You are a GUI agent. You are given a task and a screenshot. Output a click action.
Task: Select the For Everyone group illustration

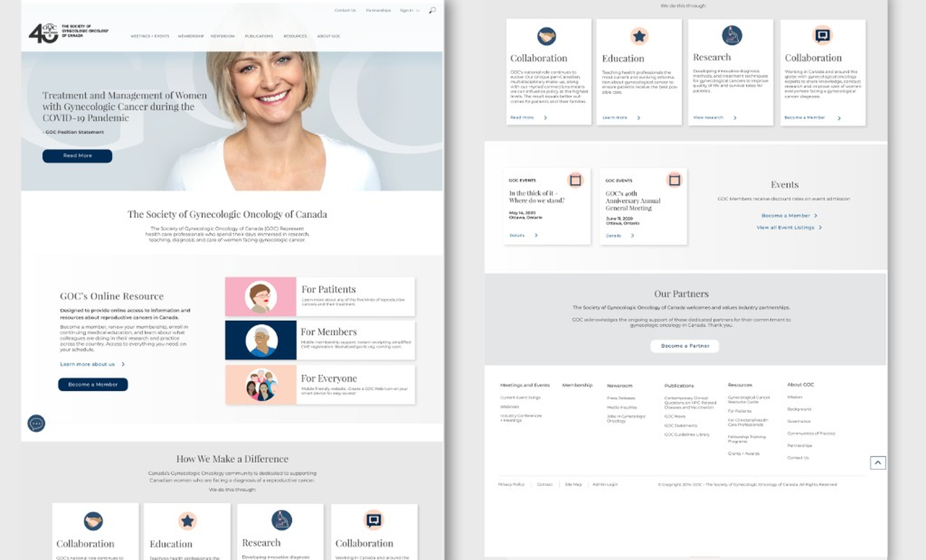262,384
